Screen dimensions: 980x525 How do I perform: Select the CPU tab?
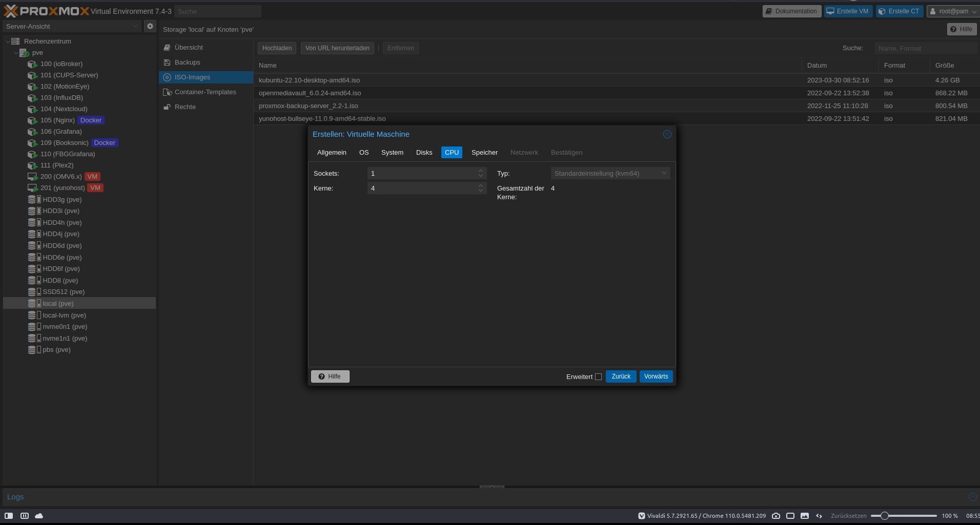[x=452, y=153]
